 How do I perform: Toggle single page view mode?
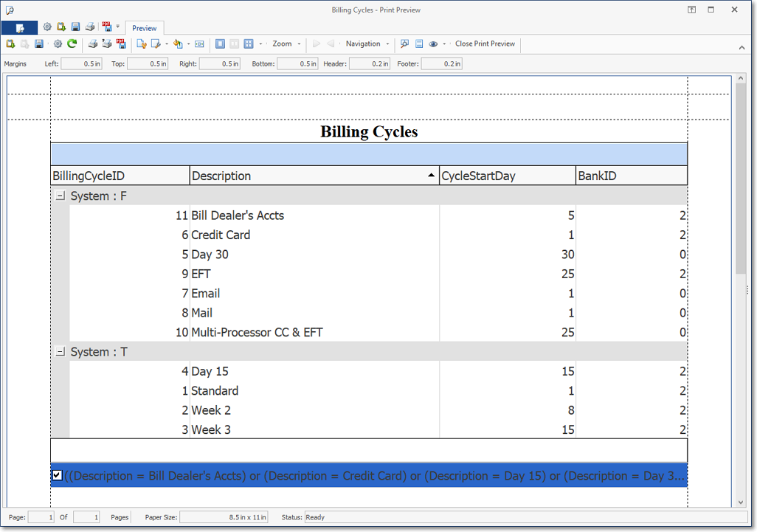tap(220, 44)
